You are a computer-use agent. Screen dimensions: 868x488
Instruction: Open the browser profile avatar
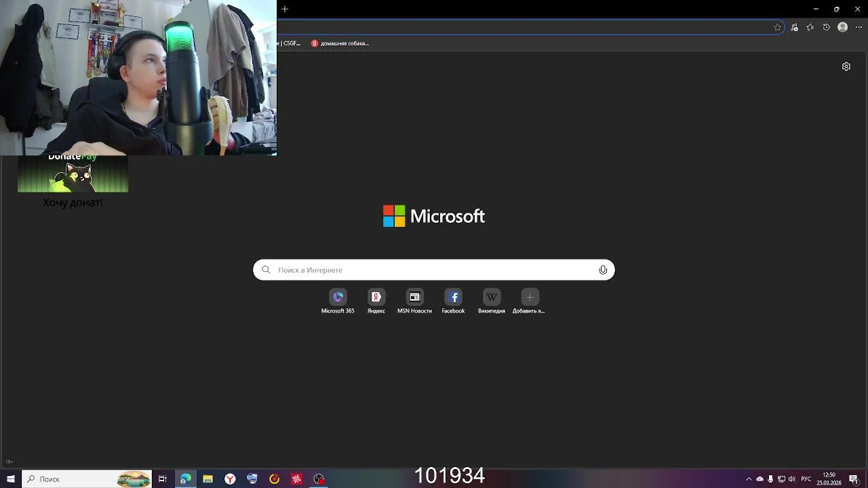coord(842,27)
